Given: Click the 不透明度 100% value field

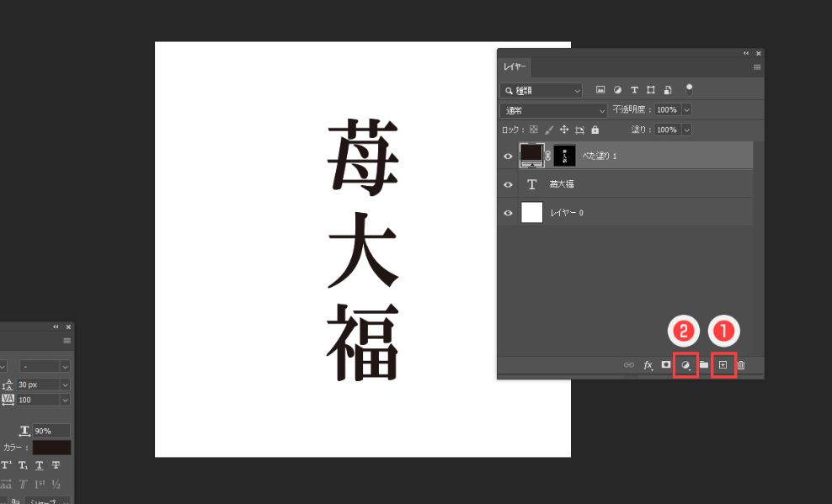Looking at the screenshot, I should click(668, 109).
